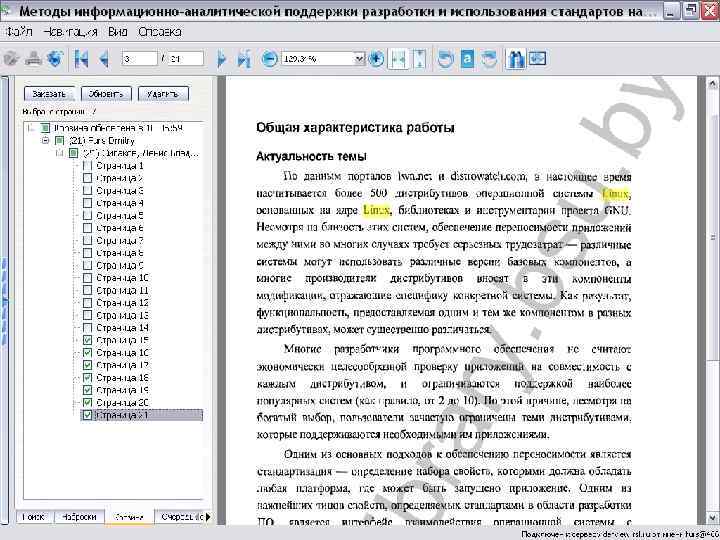
Task: Select the Страница 8 row
Action: (x=120, y=253)
